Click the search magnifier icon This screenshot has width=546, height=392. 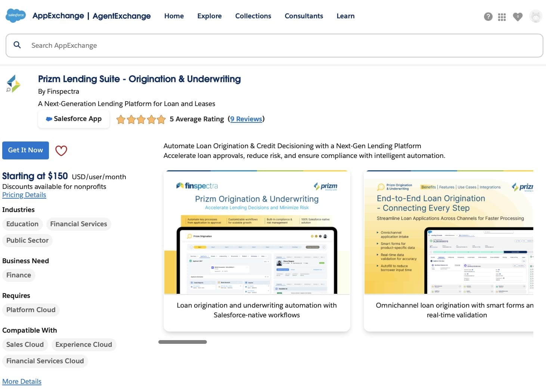17,45
